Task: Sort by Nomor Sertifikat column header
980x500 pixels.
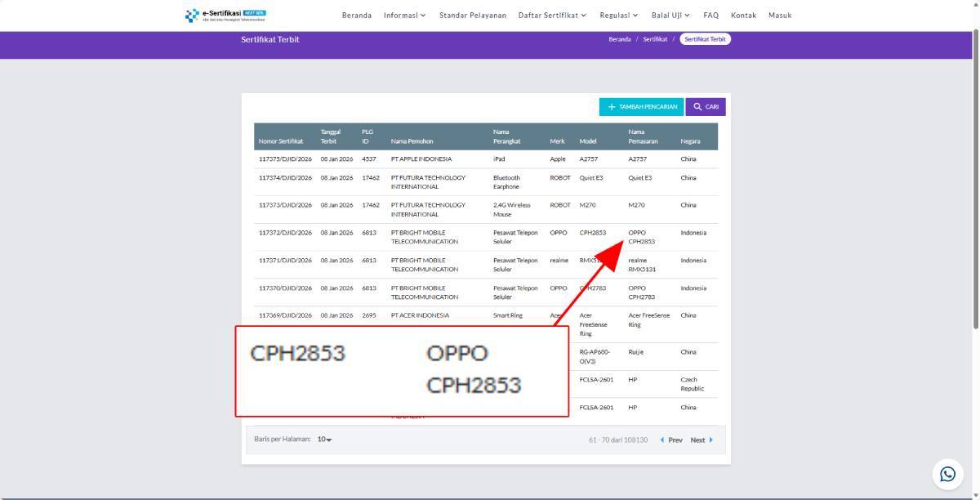Action: point(281,141)
